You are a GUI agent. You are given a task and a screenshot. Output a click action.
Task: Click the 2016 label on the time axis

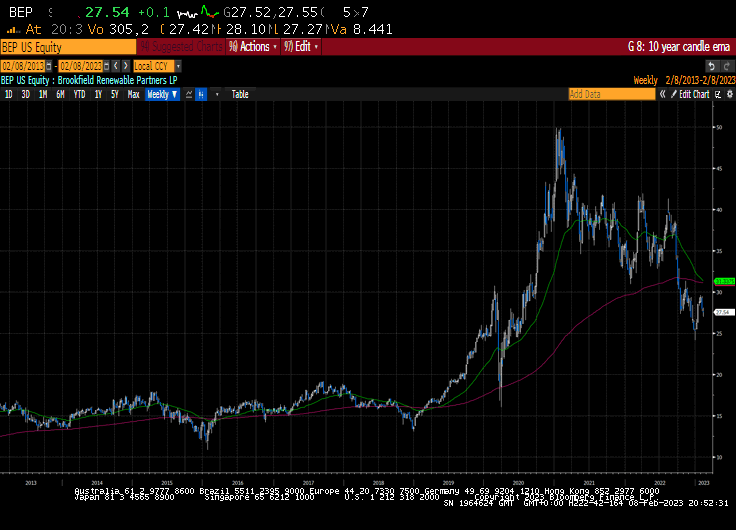point(238,483)
